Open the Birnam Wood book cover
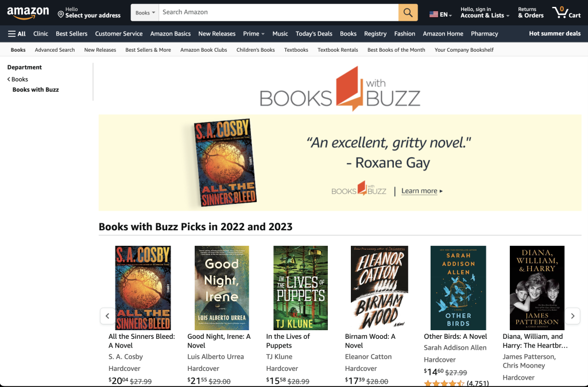Viewport: 588px width, 387px height. (379, 288)
